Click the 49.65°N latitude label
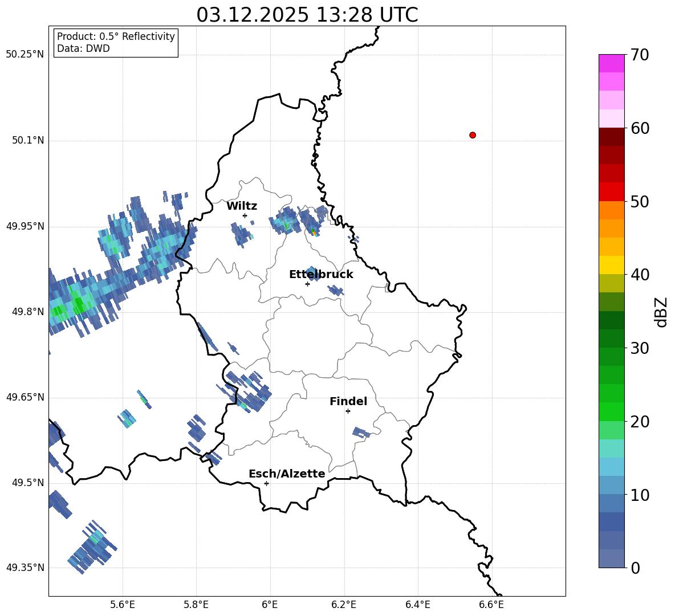 pos(25,398)
